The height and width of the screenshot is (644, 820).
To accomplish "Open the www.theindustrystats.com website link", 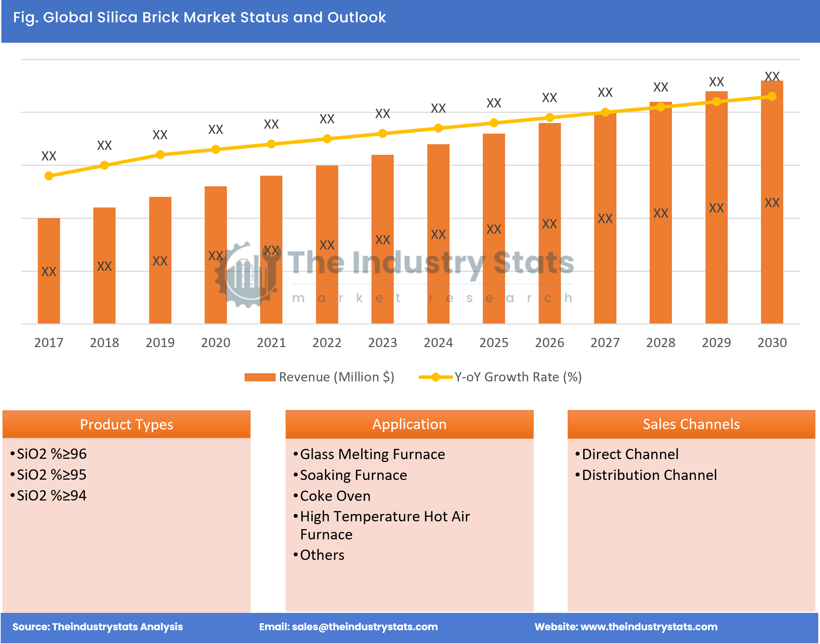I will click(x=649, y=627).
